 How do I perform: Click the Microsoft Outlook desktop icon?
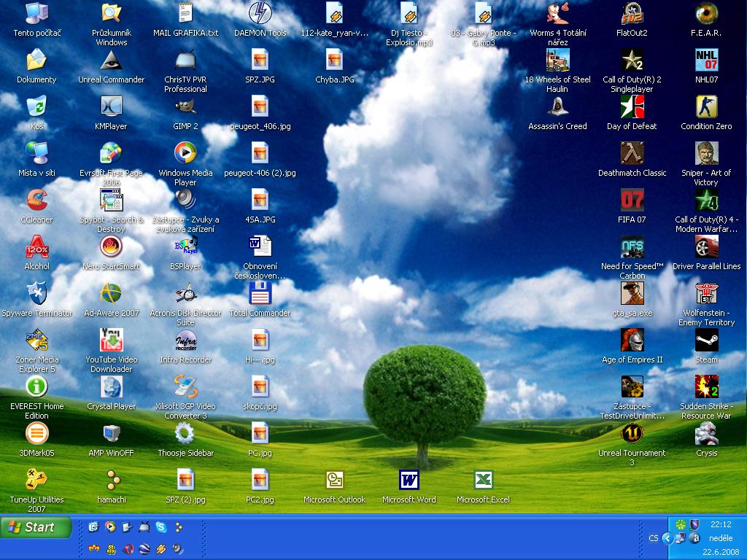pyautogui.click(x=334, y=481)
